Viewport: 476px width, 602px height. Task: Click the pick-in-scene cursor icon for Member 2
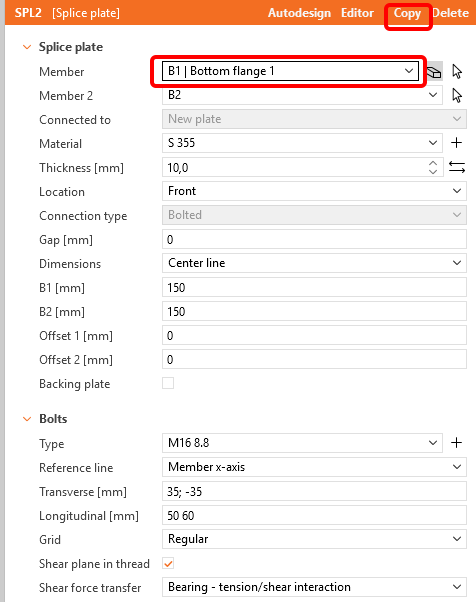click(x=457, y=95)
